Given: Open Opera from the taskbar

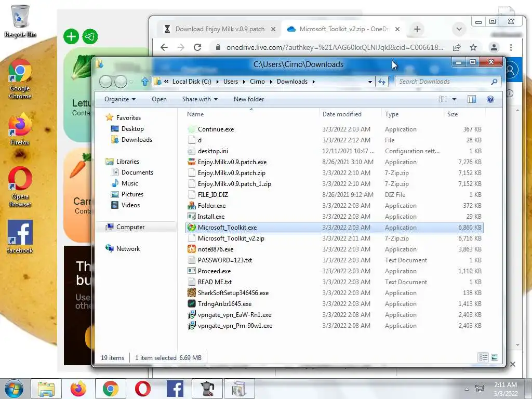Looking at the screenshot, I should coord(142,389).
